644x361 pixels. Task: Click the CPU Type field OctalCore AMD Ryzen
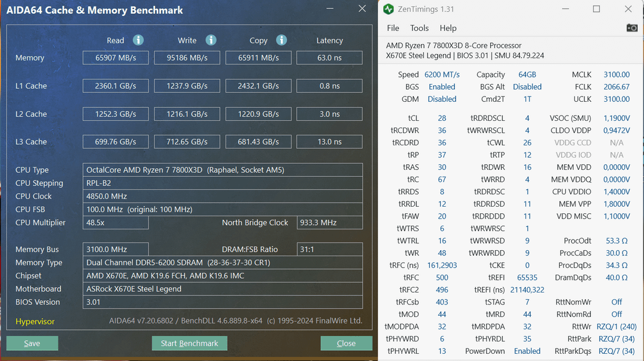[x=222, y=170]
